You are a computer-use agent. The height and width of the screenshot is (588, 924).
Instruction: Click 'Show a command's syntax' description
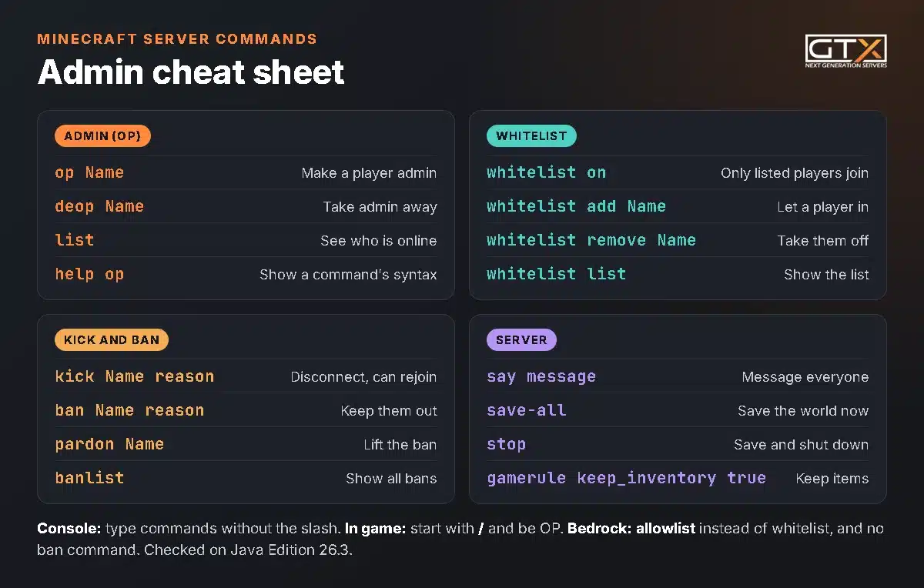(348, 275)
